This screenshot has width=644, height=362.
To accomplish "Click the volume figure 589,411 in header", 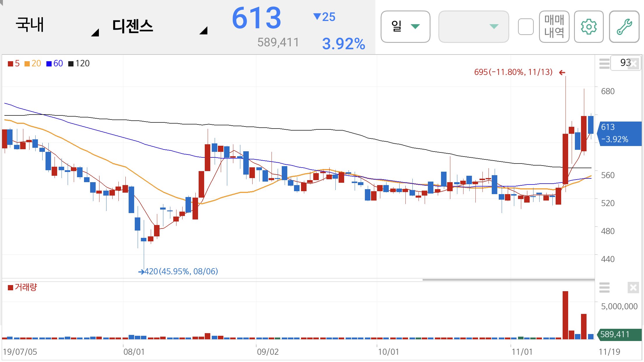I will 278,43.
